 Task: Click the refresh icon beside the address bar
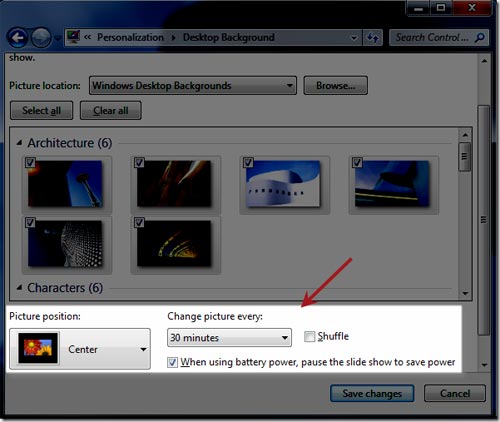(x=373, y=37)
